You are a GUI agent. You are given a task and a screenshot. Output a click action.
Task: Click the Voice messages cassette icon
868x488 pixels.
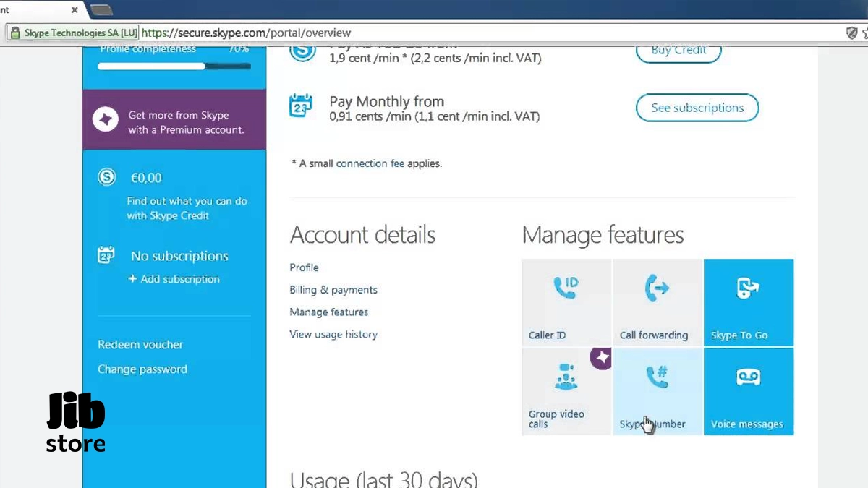coord(748,376)
